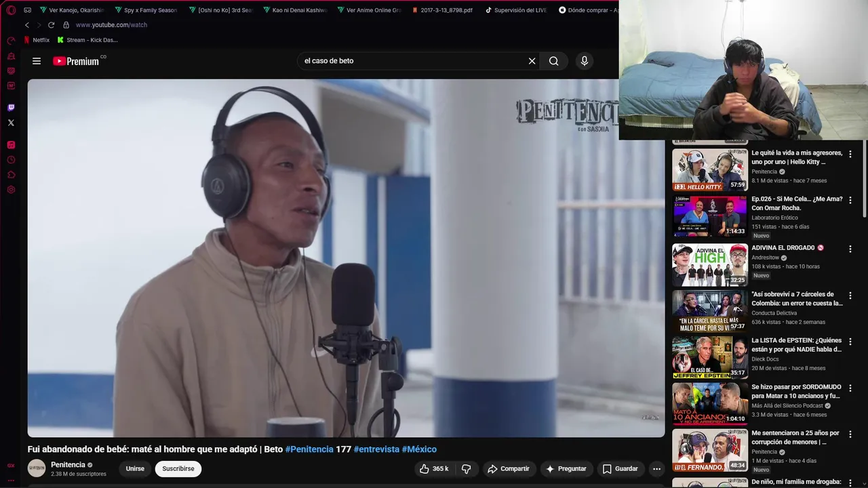Click the Dieck Docs channel name
Screen dimensions: 868x488
(x=765, y=359)
